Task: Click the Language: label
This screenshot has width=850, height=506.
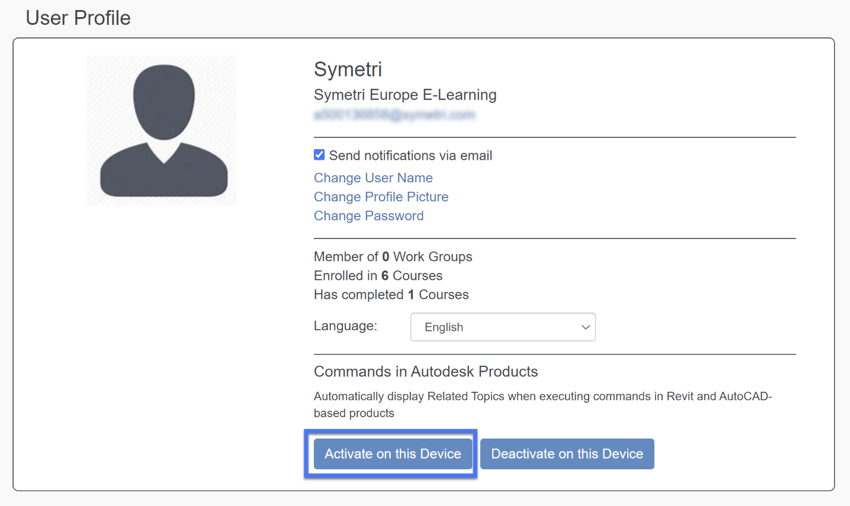Action: 345,326
